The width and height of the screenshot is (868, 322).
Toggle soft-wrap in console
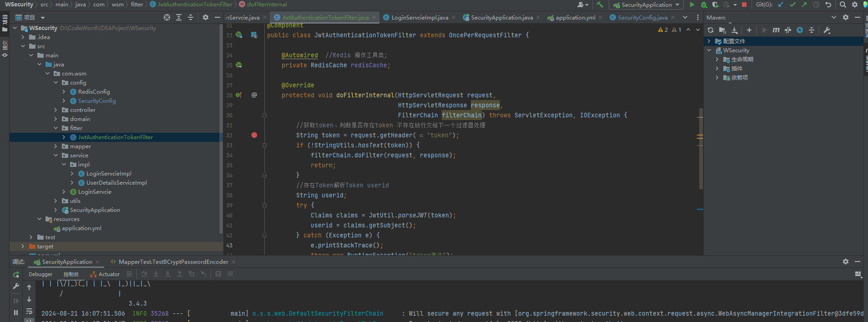(x=29, y=312)
